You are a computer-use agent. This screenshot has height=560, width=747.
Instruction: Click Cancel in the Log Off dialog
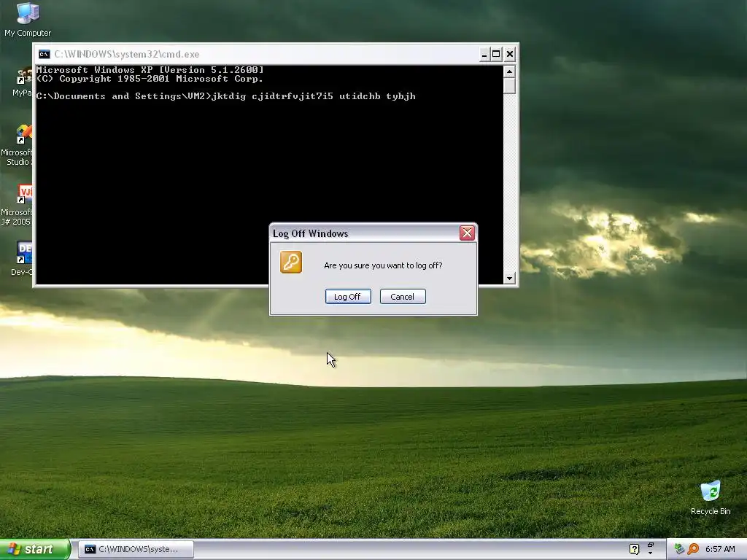[x=403, y=297]
